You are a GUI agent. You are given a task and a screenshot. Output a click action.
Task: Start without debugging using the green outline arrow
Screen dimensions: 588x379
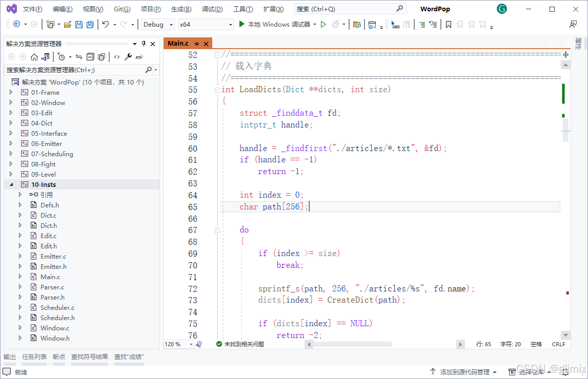pos(323,25)
